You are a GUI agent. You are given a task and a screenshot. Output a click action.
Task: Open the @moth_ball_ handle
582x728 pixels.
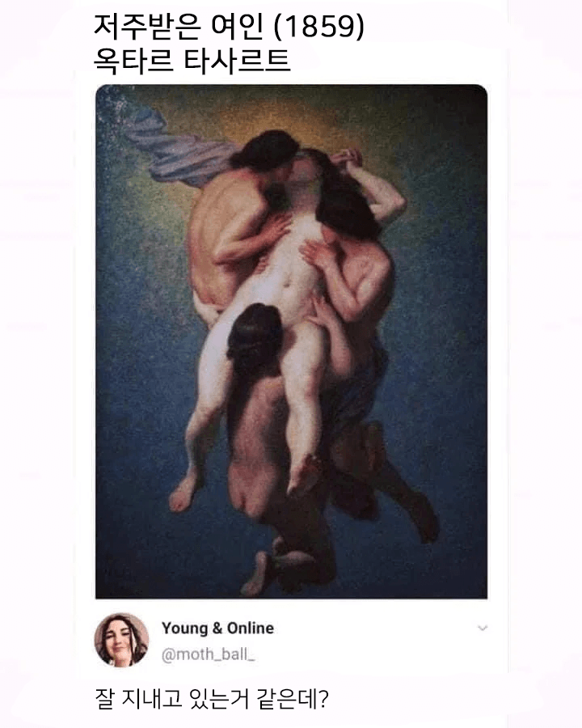click(x=208, y=654)
